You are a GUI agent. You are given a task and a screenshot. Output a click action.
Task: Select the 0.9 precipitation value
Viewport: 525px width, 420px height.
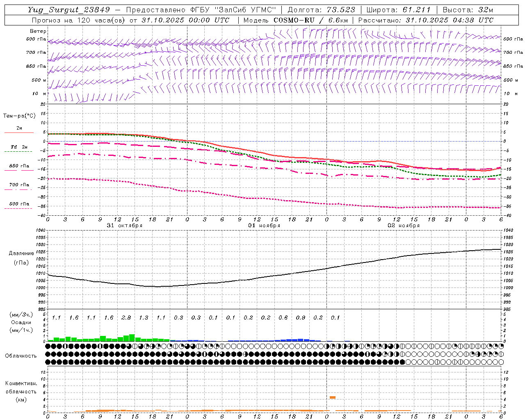click(301, 317)
